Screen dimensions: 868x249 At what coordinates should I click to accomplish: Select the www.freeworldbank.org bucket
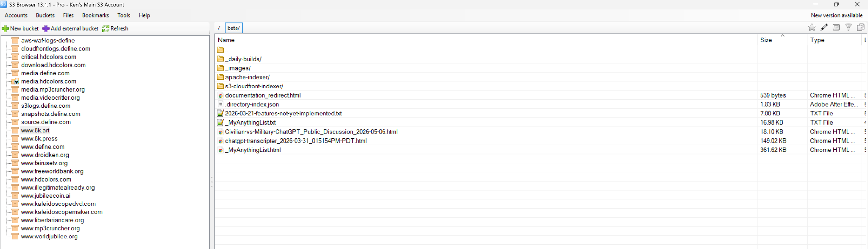coord(52,171)
